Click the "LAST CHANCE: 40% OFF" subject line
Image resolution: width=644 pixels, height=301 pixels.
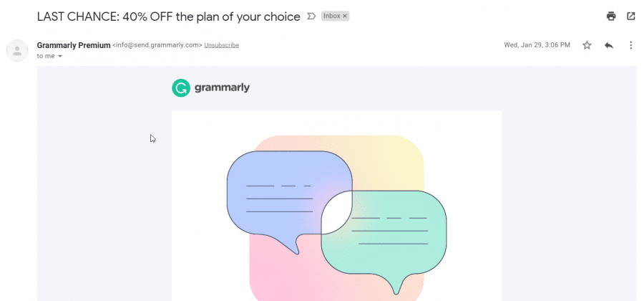pos(168,16)
